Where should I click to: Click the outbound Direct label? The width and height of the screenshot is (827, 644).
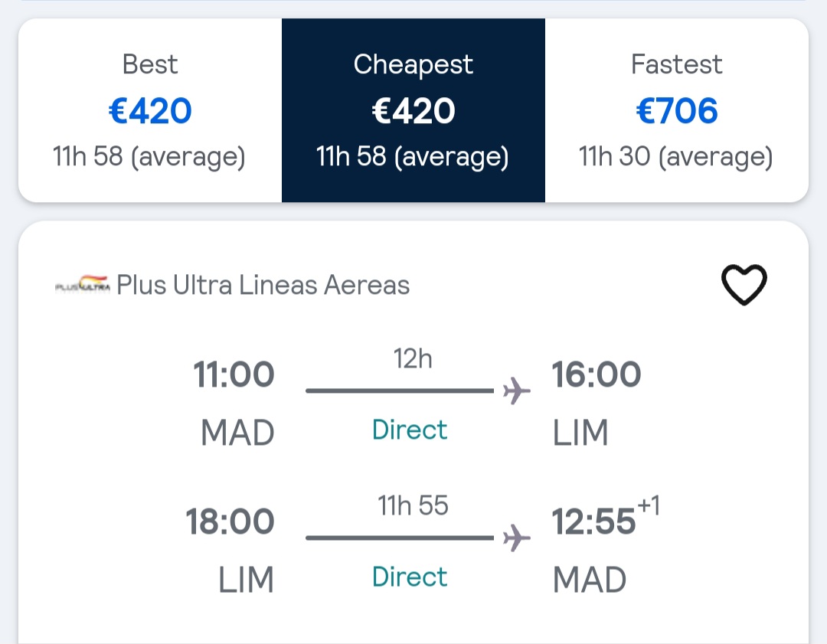click(409, 430)
